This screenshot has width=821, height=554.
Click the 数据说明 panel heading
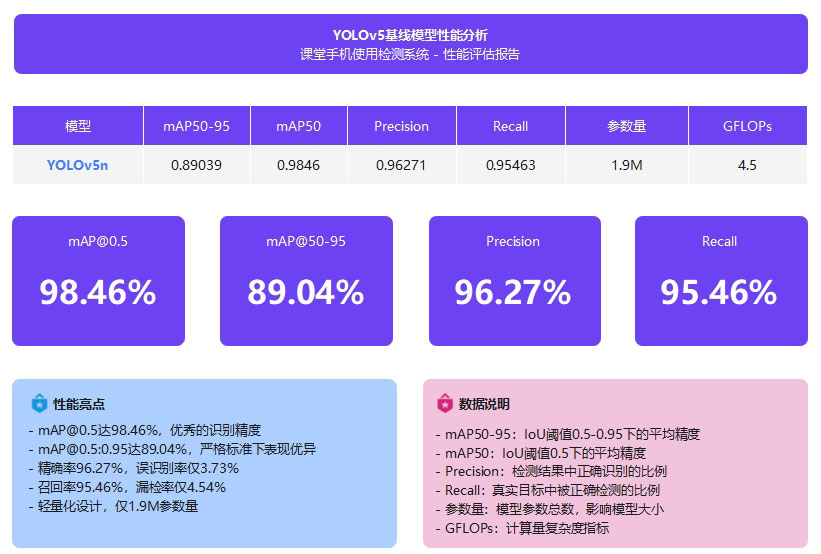click(484, 405)
